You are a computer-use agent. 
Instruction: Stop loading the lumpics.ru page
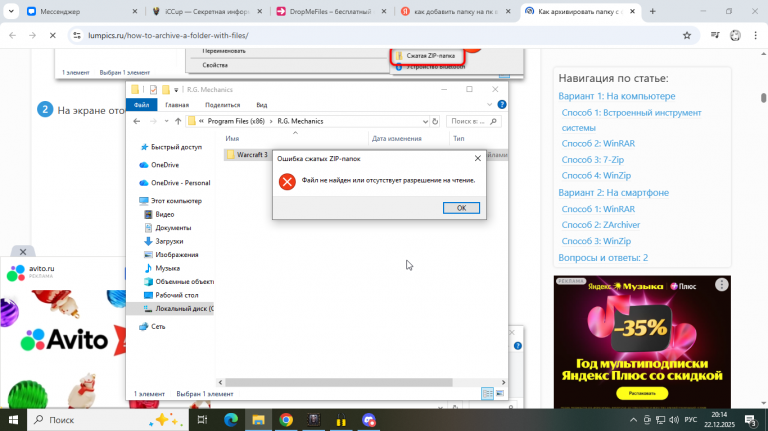click(x=52, y=35)
